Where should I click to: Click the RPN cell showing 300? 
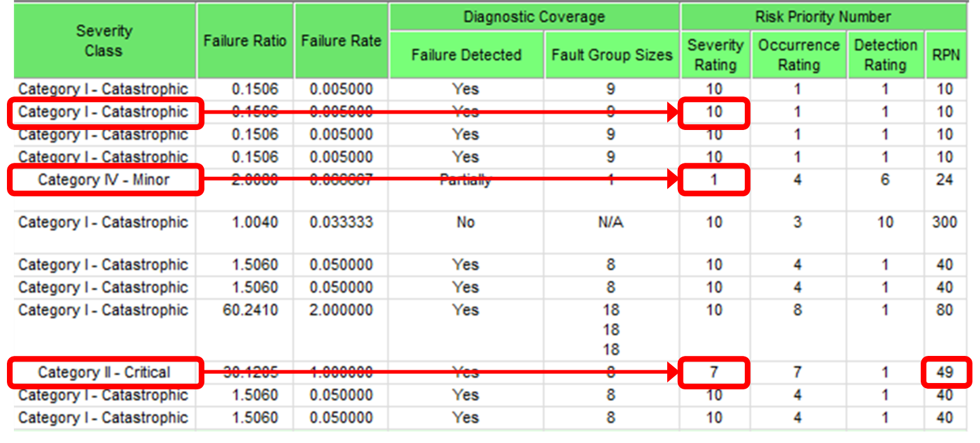coord(945,223)
